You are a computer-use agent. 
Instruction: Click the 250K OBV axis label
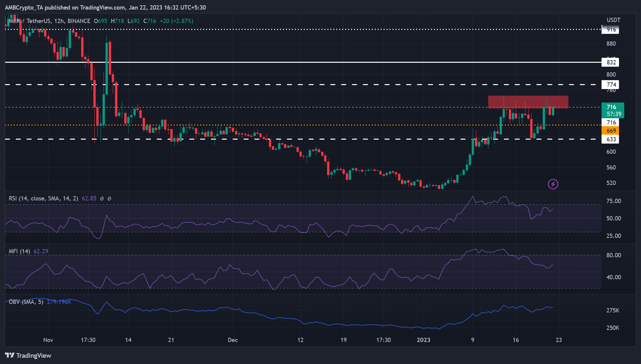[613, 328]
